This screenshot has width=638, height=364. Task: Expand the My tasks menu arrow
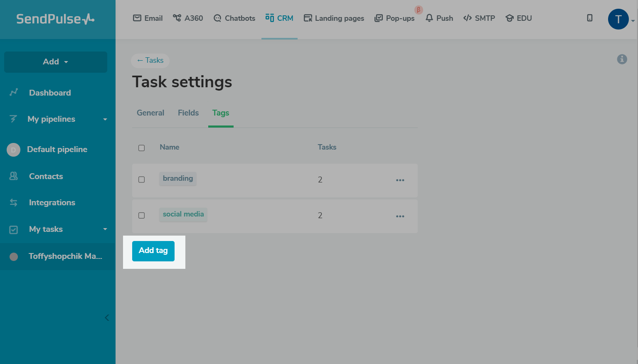tap(105, 229)
